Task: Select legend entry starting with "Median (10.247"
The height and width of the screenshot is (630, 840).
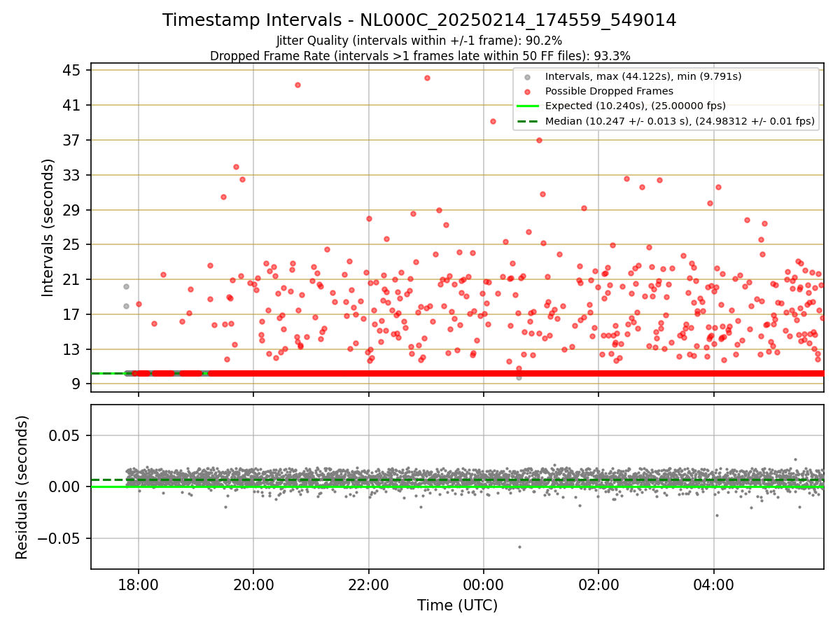Action: click(x=680, y=121)
